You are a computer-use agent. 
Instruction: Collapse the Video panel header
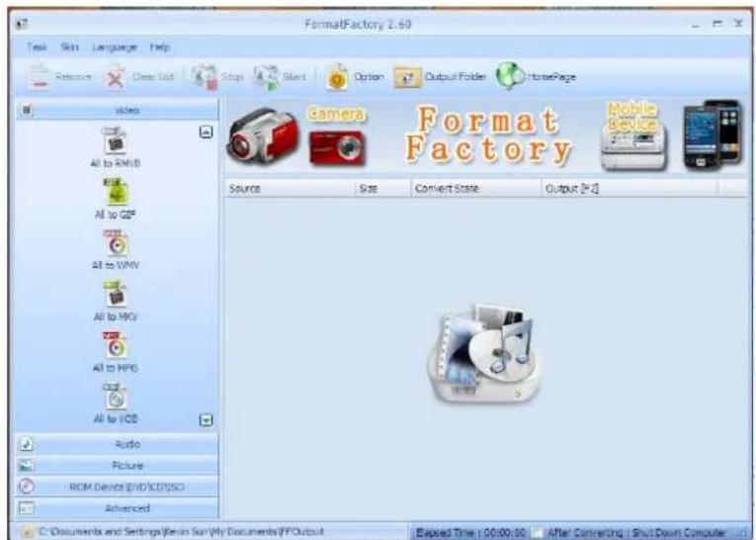[x=118, y=110]
